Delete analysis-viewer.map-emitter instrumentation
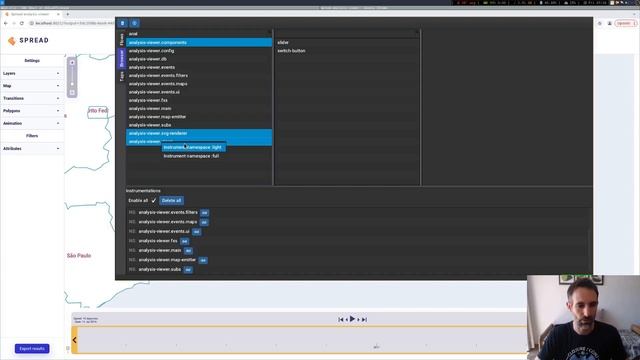The width and height of the screenshot is (640, 360). (x=203, y=260)
